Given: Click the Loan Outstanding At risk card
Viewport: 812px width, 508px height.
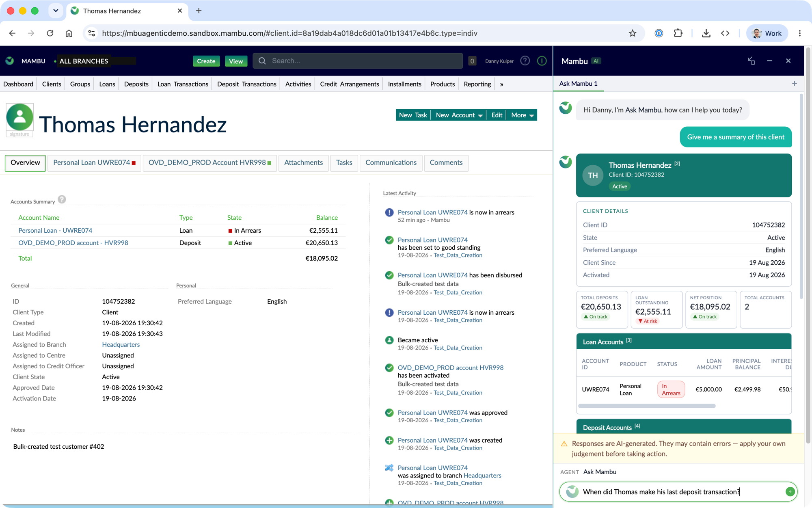Looking at the screenshot, I should click(x=656, y=309).
